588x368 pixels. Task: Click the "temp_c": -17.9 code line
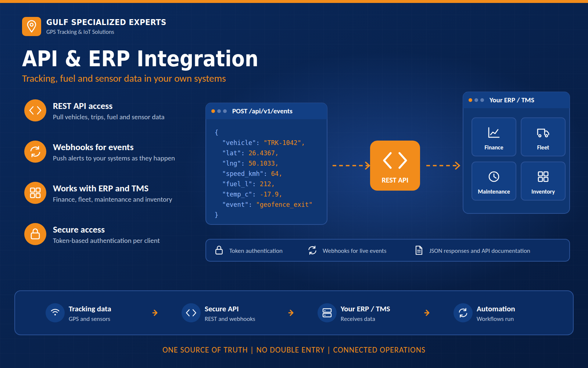252,194
